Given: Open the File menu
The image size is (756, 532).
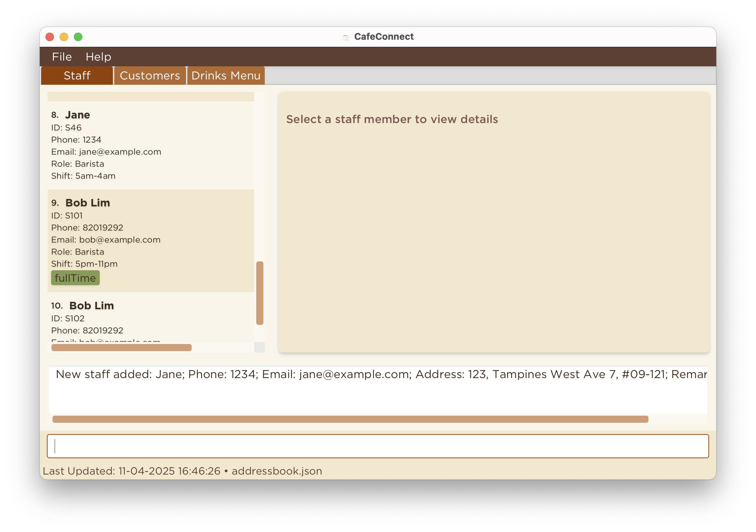Looking at the screenshot, I should 62,57.
